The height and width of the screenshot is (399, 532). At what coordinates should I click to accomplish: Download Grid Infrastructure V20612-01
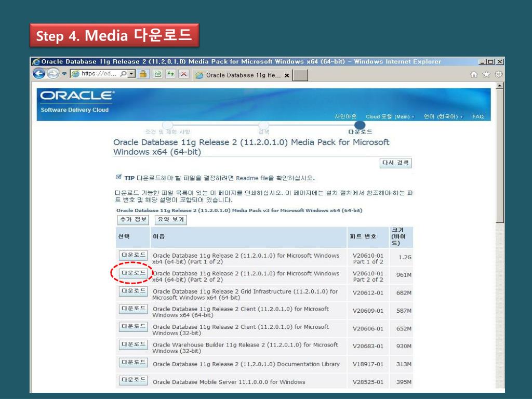[x=134, y=291]
